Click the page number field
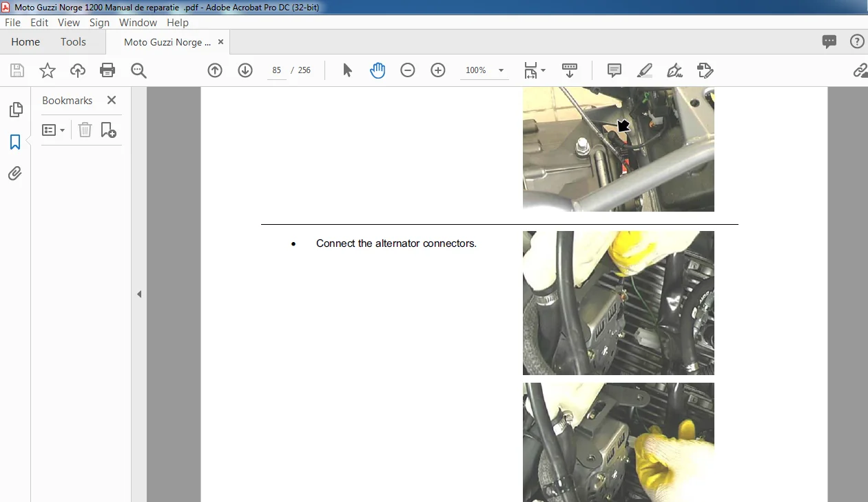Image resolution: width=868 pixels, height=502 pixels. (277, 70)
